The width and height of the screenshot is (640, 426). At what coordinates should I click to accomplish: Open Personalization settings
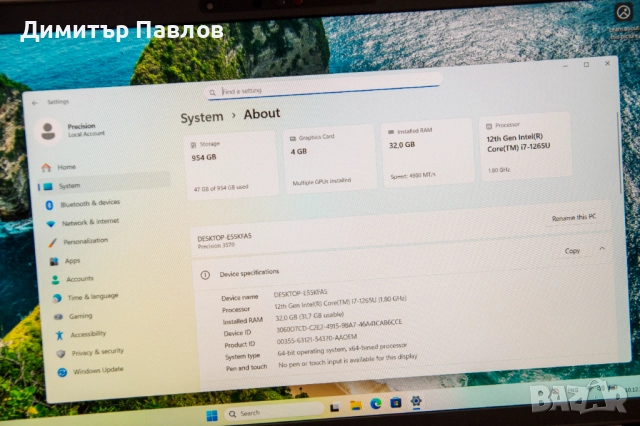click(x=78, y=242)
